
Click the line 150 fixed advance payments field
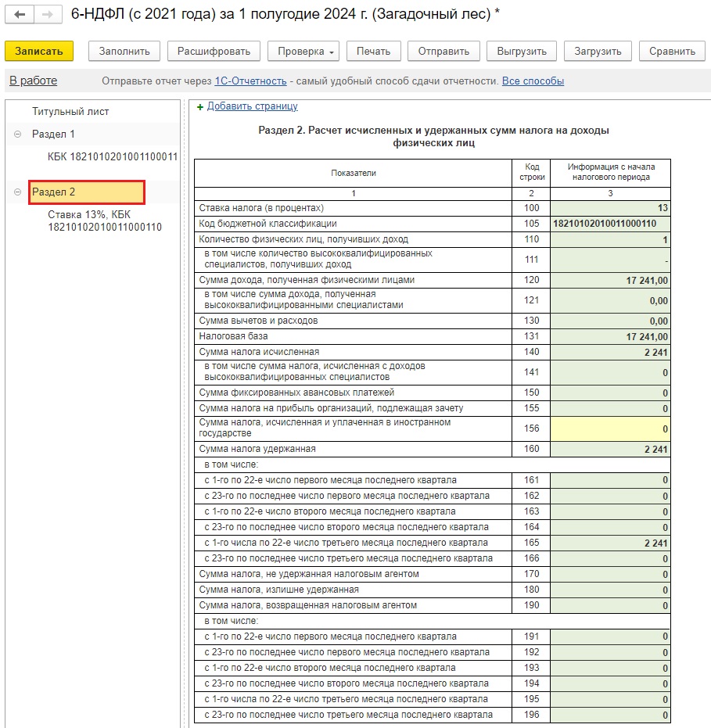(x=610, y=393)
